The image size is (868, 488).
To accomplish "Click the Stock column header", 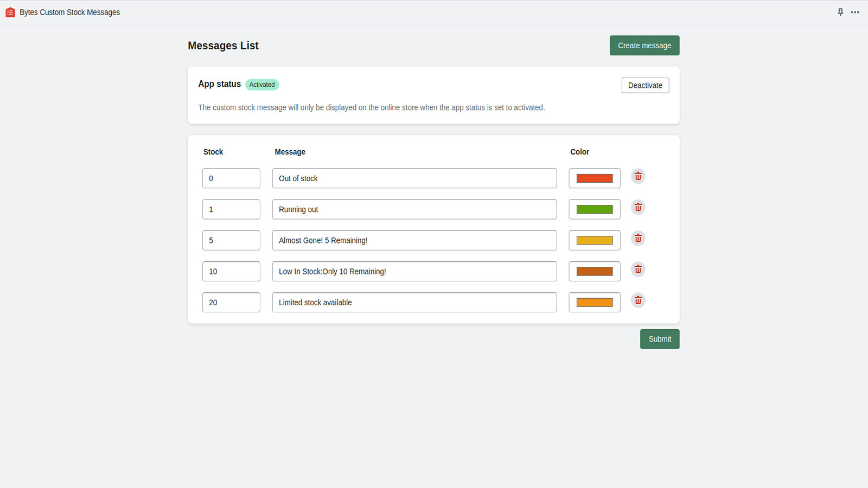I will 213,152.
